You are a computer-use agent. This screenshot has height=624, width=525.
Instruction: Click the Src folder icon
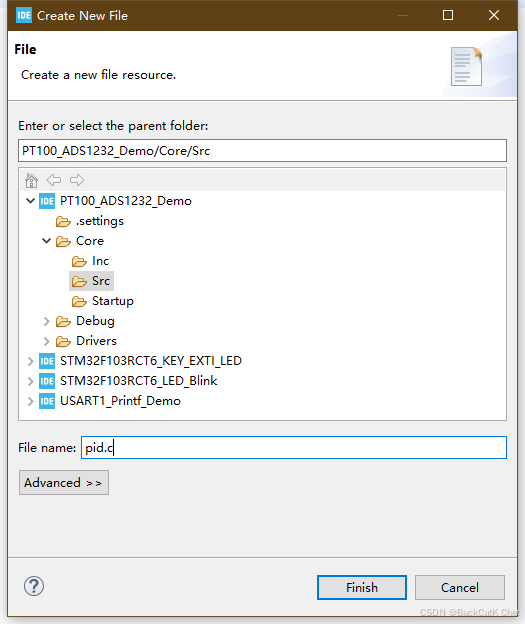[x=79, y=281]
